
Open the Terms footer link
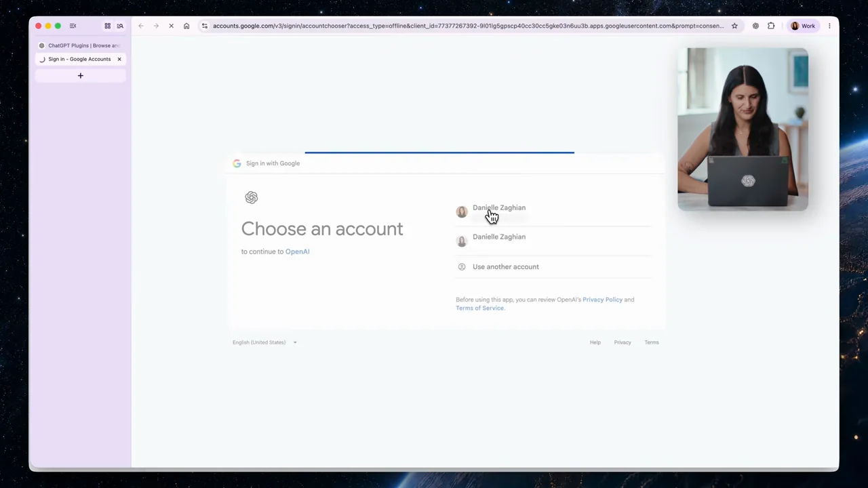pos(652,342)
